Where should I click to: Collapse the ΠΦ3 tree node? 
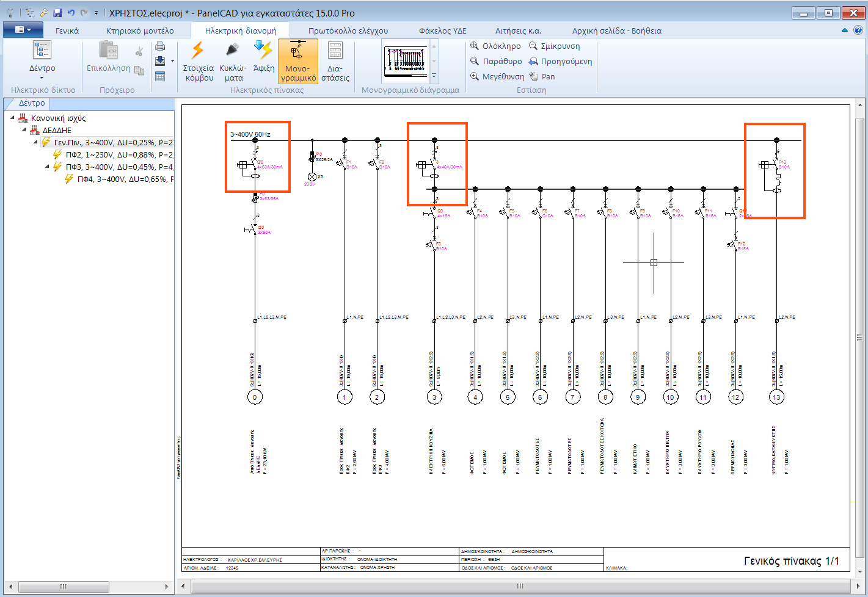[x=48, y=167]
